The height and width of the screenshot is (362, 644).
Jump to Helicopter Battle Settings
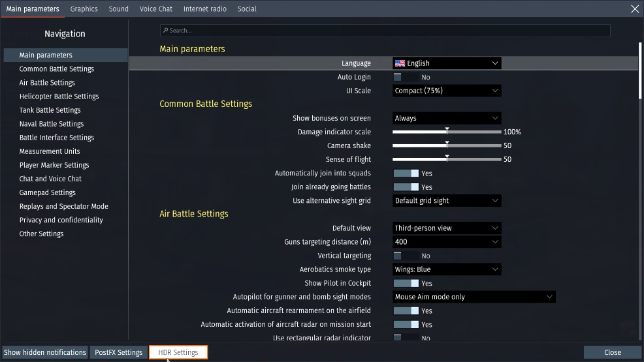(59, 97)
